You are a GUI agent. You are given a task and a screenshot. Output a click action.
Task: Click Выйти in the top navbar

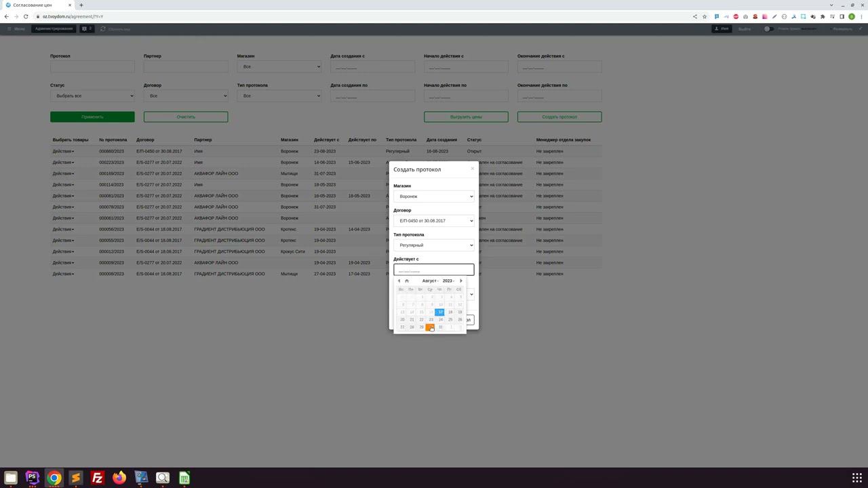coord(745,29)
